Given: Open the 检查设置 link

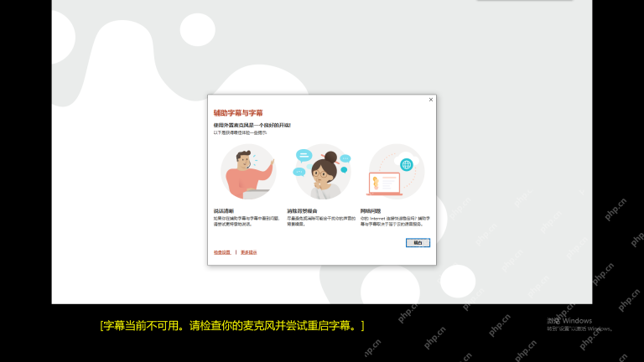Looking at the screenshot, I should pos(222,252).
